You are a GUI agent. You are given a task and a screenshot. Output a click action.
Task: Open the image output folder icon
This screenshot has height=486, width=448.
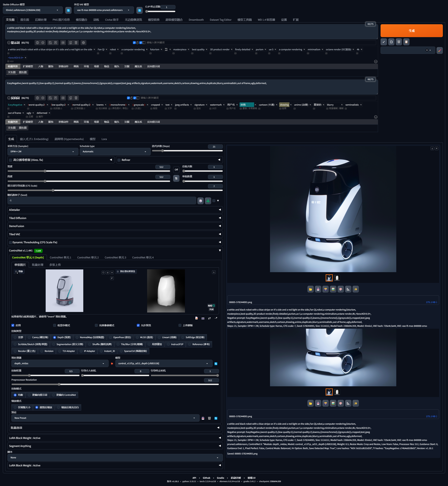[x=310, y=289]
